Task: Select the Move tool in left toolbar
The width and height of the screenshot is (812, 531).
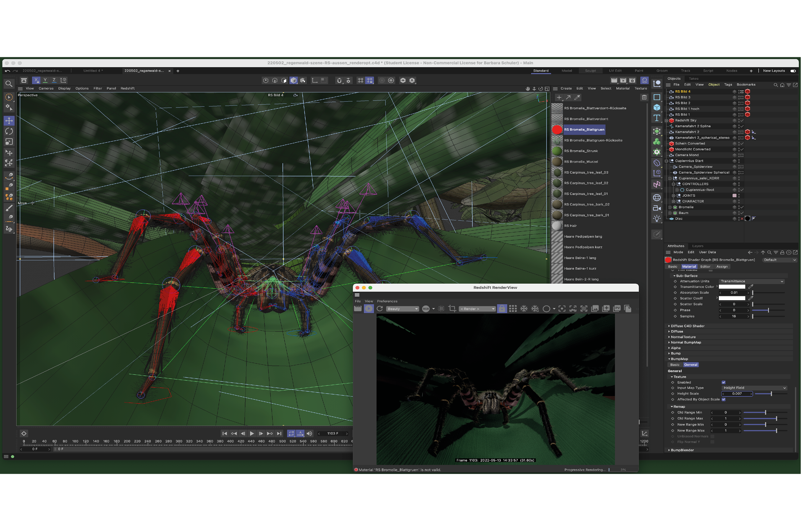Action: click(9, 121)
